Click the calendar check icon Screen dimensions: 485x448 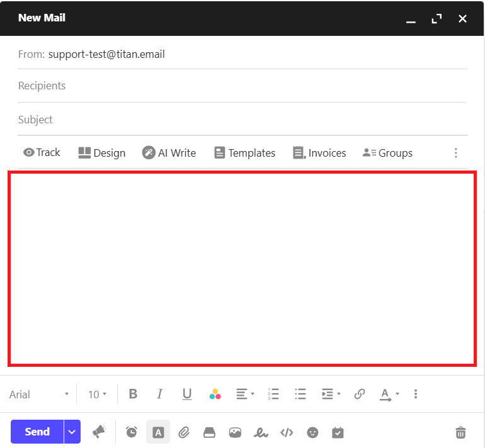(338, 432)
